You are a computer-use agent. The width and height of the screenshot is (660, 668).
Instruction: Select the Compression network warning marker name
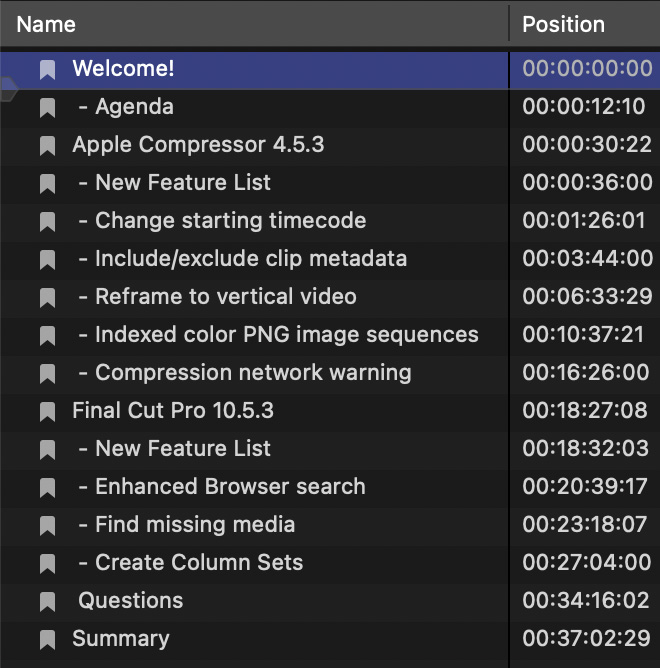pyautogui.click(x=245, y=373)
